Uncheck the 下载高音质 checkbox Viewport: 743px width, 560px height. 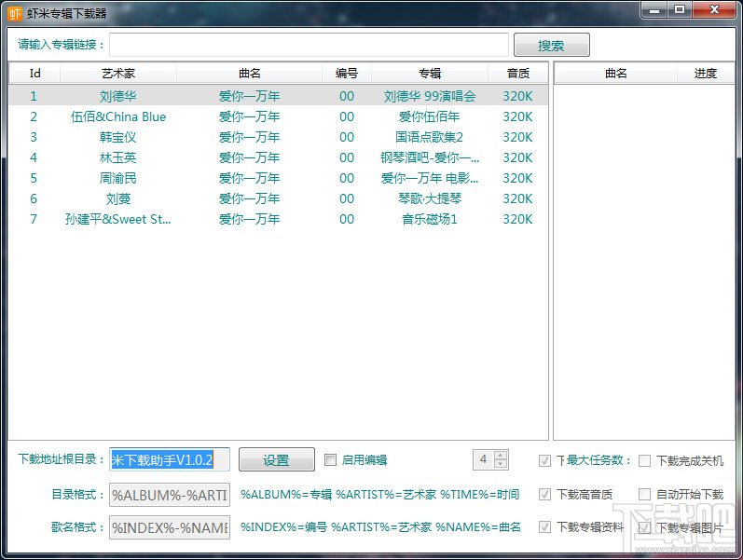[x=545, y=494]
